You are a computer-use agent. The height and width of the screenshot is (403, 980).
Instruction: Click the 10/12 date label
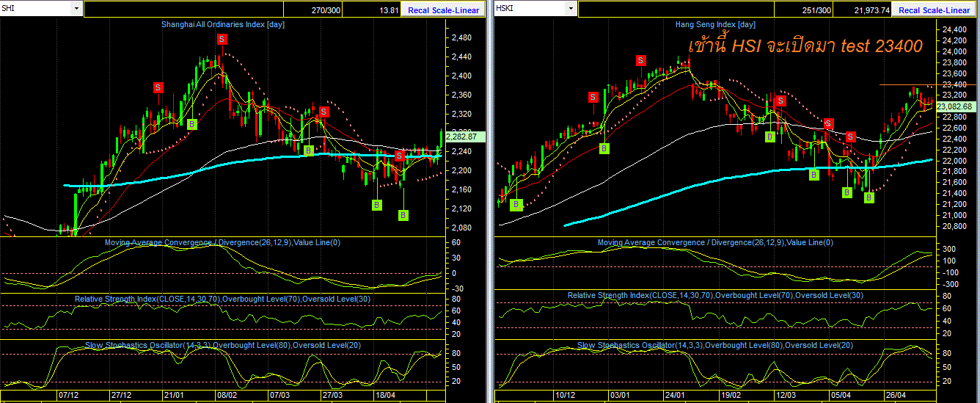click(x=564, y=395)
